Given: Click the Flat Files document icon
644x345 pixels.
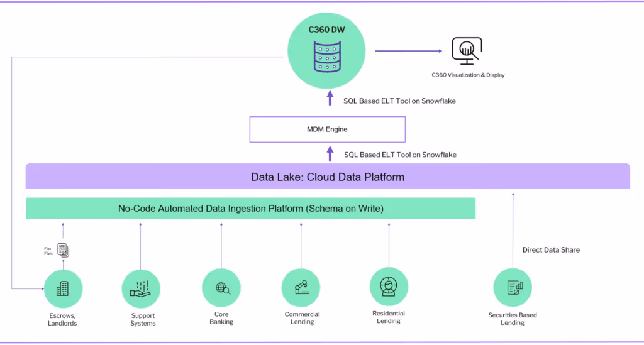Looking at the screenshot, I should 63,250.
